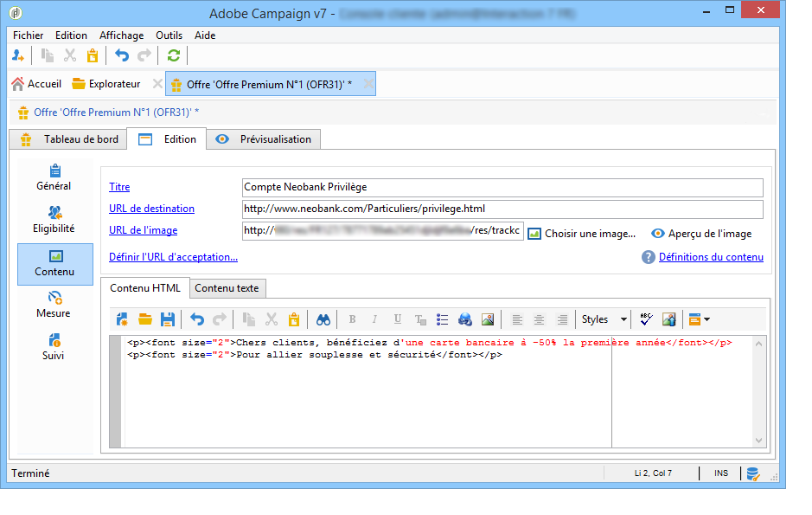Align text right
Viewport: 812px width, 515px height.
click(x=562, y=319)
